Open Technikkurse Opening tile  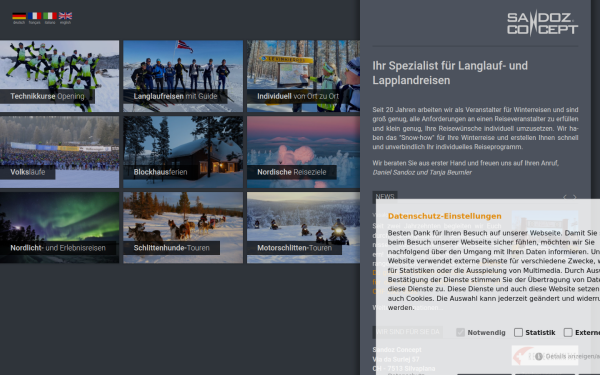[59, 76]
